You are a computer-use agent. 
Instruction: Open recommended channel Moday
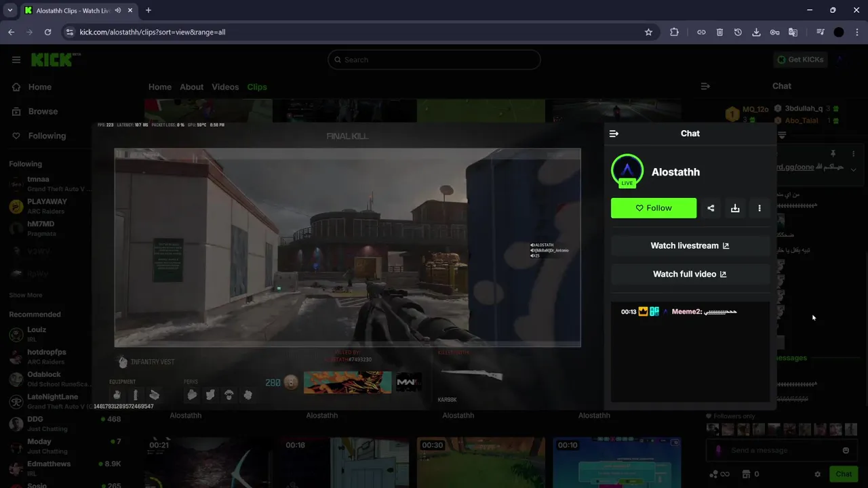[66, 446]
